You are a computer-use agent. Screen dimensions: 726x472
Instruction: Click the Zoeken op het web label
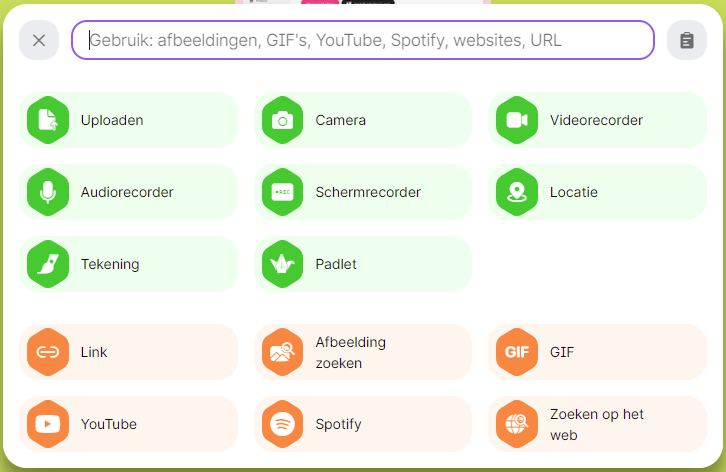click(x=597, y=424)
